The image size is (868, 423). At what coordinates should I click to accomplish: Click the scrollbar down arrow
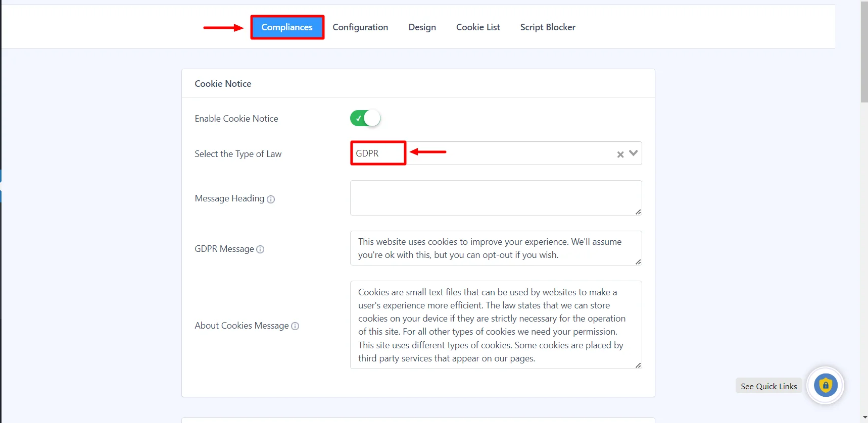click(864, 418)
